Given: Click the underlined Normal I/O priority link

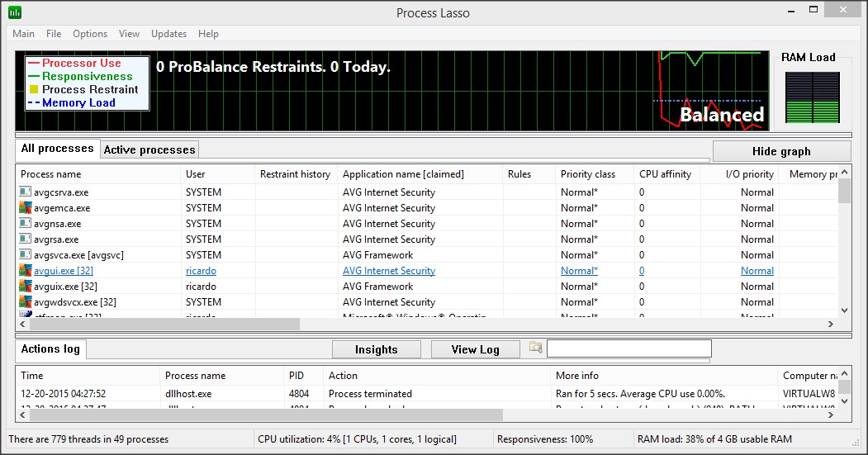Looking at the screenshot, I should (757, 271).
